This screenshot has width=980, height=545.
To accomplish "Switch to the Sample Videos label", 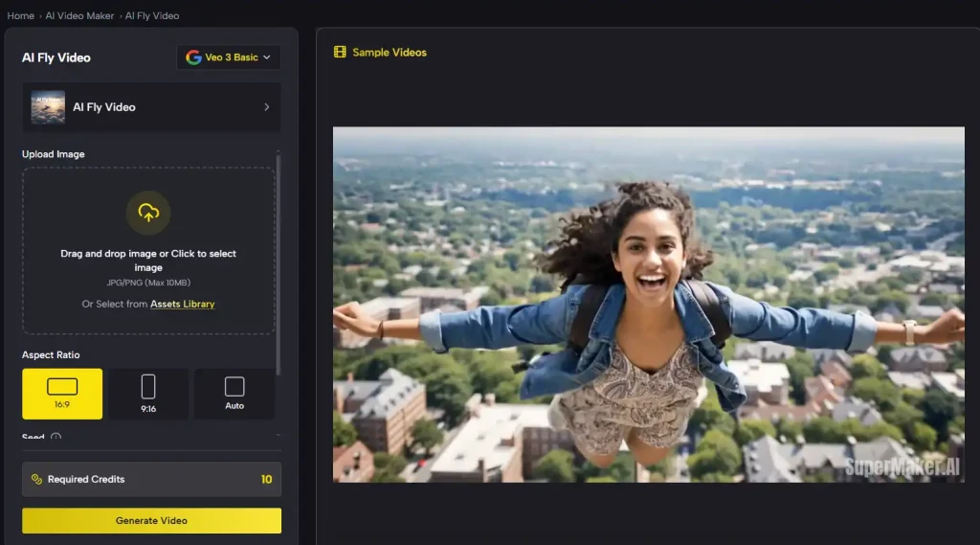I will pyautogui.click(x=390, y=52).
